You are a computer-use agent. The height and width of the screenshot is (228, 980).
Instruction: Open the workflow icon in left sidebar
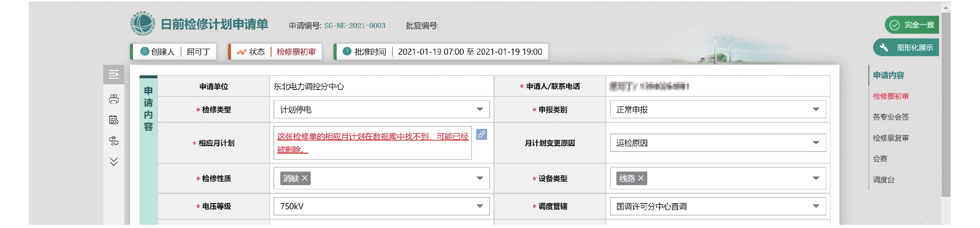[x=113, y=141]
